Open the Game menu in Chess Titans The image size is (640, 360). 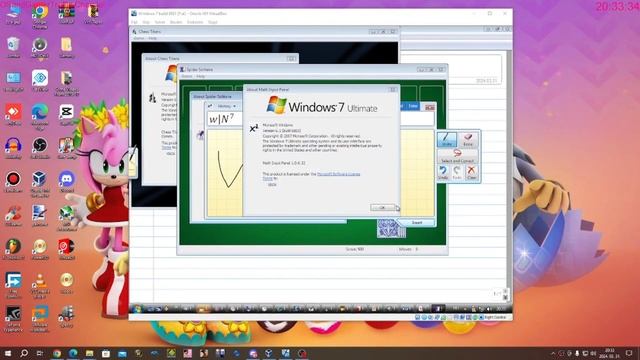coord(139,38)
